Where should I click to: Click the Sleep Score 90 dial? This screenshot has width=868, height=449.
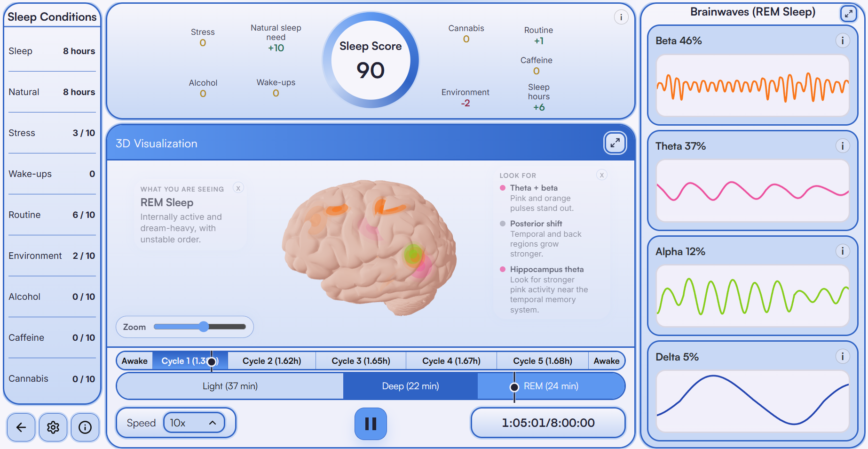tap(371, 60)
